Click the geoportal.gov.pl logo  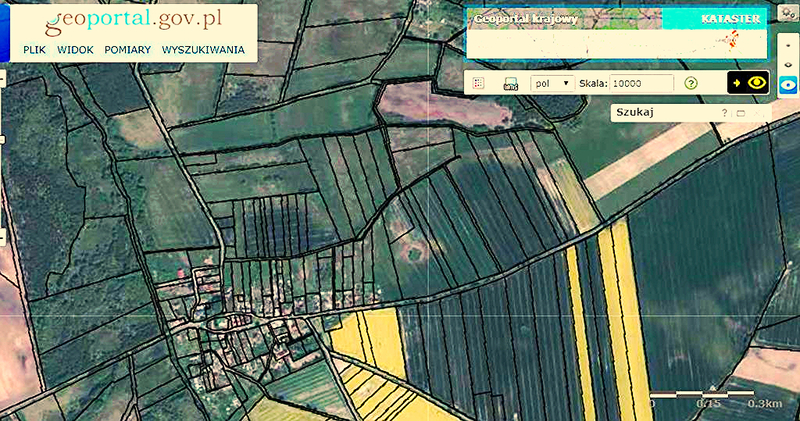point(134,19)
